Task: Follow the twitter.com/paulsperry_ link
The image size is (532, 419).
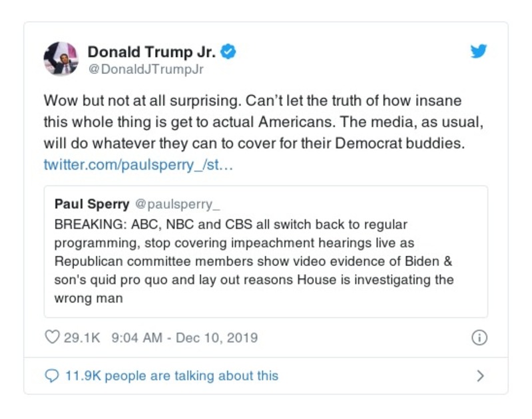Action: click(x=138, y=164)
